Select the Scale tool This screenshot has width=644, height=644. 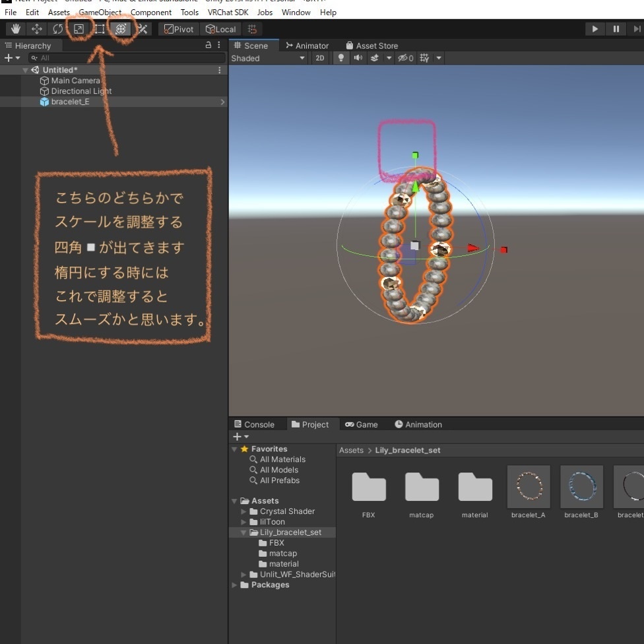tap(79, 29)
